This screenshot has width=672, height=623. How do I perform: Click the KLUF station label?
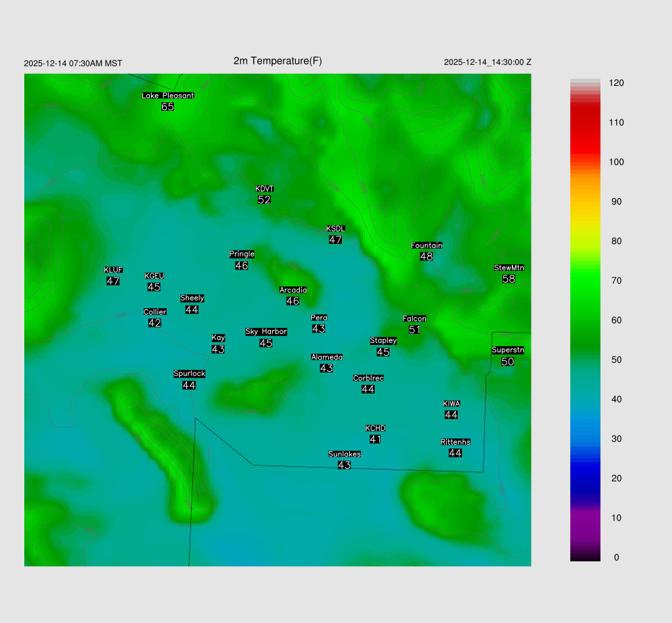[113, 270]
